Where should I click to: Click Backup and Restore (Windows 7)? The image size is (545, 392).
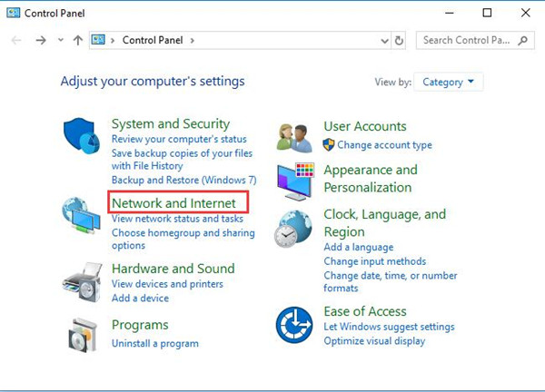coord(183,180)
